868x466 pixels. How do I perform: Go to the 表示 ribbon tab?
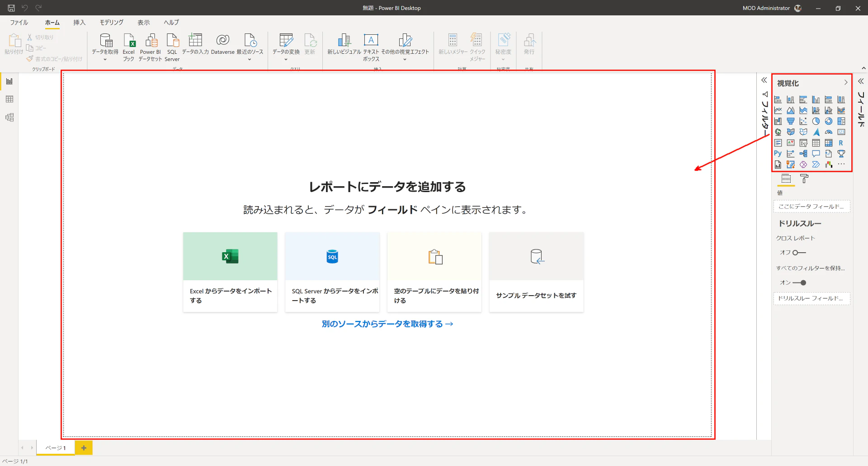coord(144,23)
